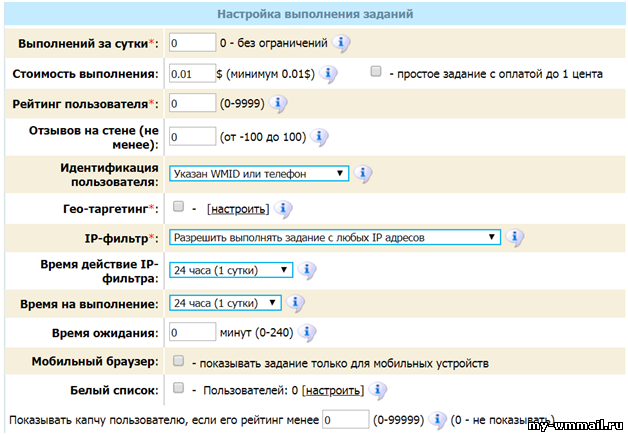The height and width of the screenshot is (435, 628).
Task: Focus the Время ожидания minutes field
Action: click(192, 332)
